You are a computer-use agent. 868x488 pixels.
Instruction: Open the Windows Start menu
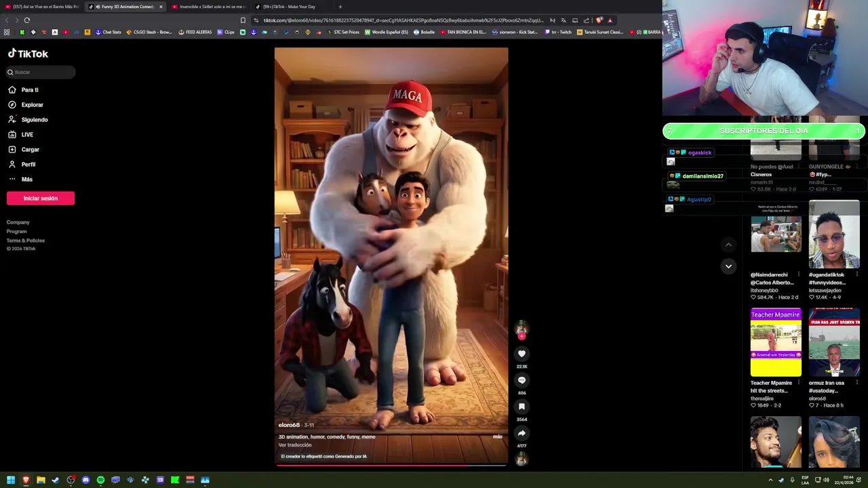click(x=11, y=480)
